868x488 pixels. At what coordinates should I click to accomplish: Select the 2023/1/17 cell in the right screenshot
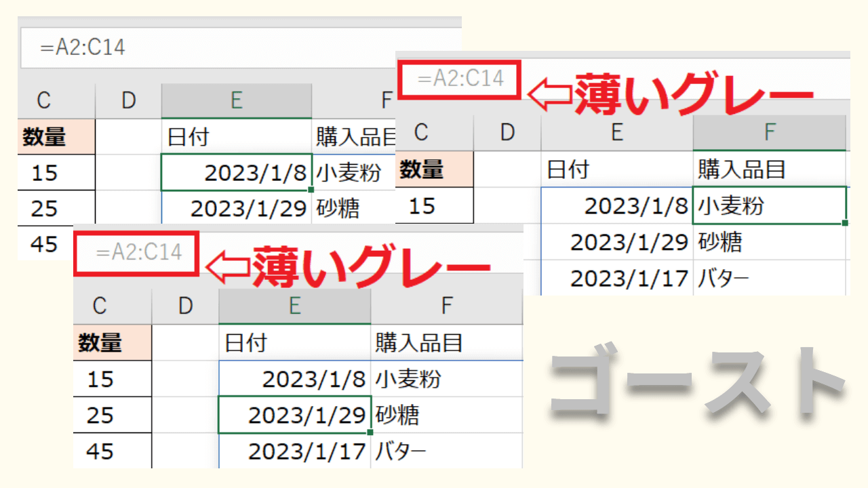616,279
